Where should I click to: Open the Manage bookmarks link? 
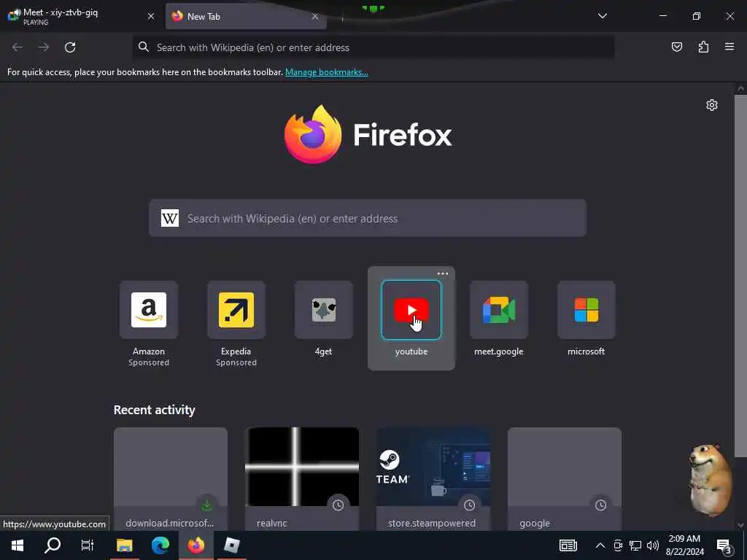click(326, 72)
